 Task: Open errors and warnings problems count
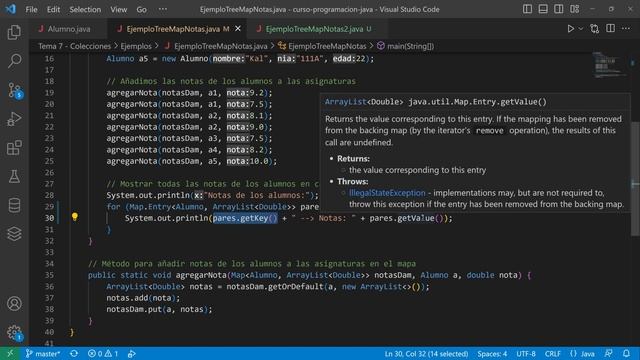(x=103, y=353)
